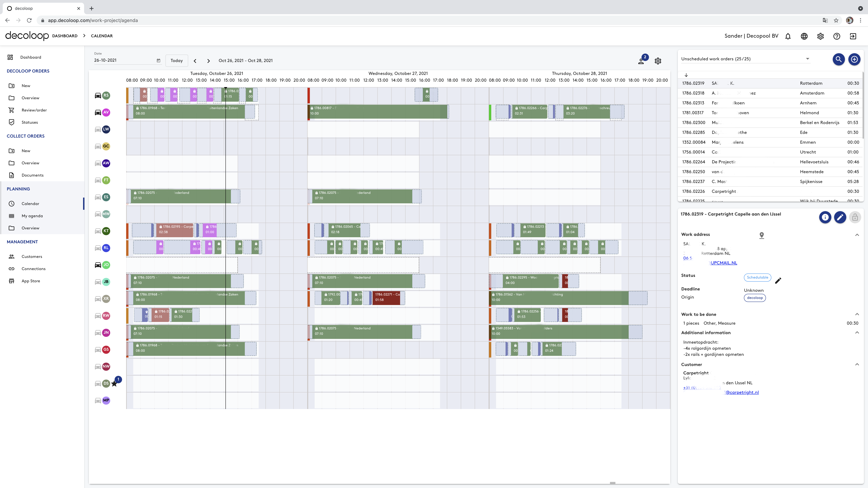Edit work order 1786.02319 with pencil button
This screenshot has height=488, width=868.
pyautogui.click(x=840, y=217)
